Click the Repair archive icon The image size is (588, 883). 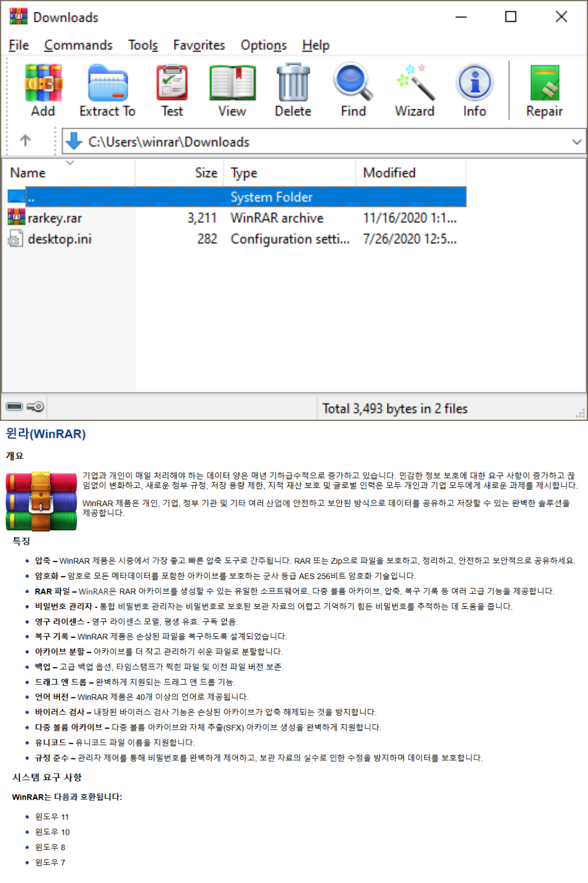(x=544, y=91)
